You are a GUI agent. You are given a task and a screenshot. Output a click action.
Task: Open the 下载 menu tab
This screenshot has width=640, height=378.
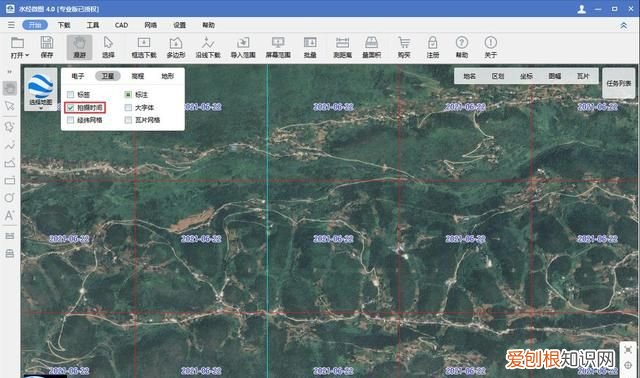pyautogui.click(x=64, y=25)
